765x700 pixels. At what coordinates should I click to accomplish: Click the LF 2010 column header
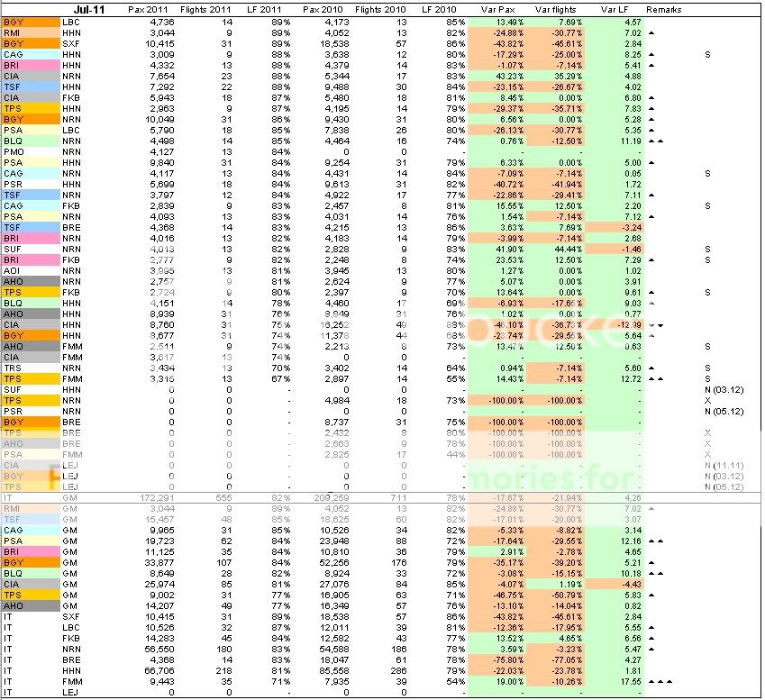pos(426,9)
